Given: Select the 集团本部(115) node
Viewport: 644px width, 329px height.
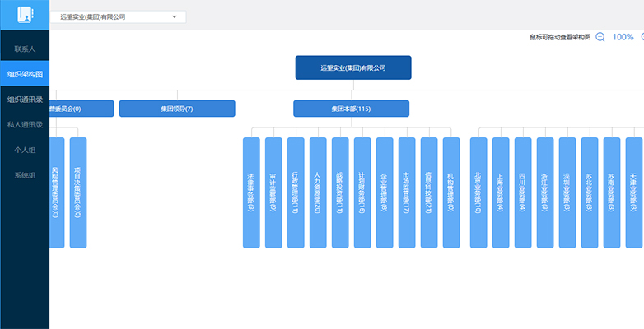Looking at the screenshot, I should point(351,109).
